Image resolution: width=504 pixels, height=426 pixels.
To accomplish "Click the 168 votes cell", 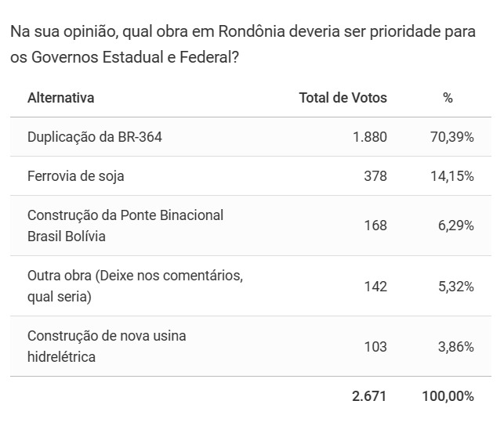I will [375, 226].
